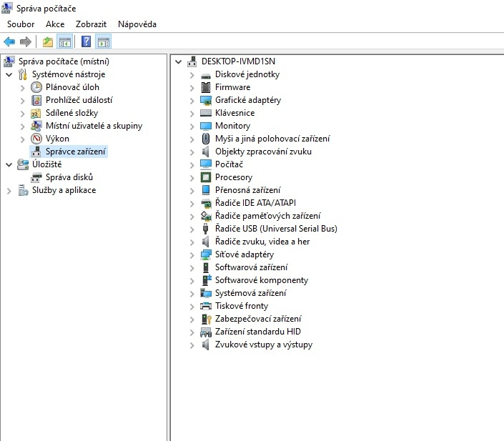The height and width of the screenshot is (441, 504).
Task: Click the blue Back arrow in toolbar
Action: click(x=9, y=41)
